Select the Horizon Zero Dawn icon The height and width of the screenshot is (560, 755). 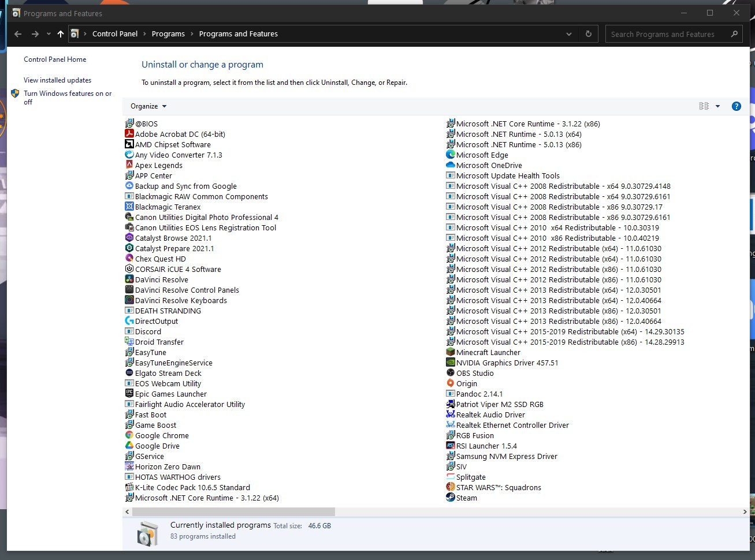[x=129, y=466]
